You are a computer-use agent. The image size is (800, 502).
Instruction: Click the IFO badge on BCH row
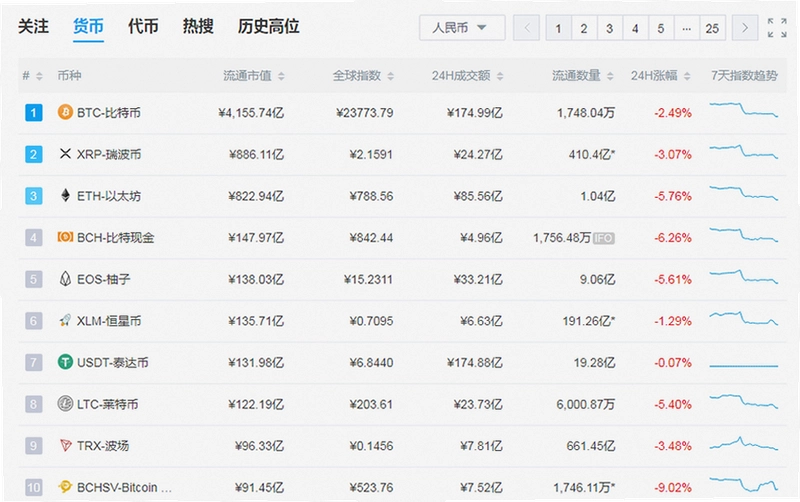pyautogui.click(x=604, y=238)
